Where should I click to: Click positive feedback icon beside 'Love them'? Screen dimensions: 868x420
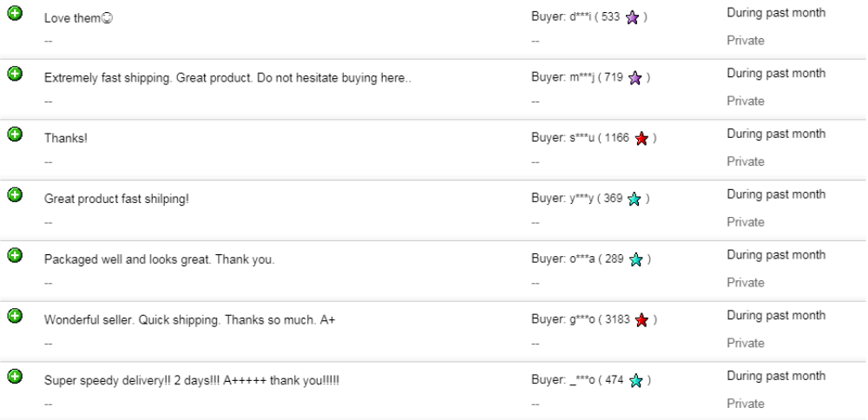click(14, 13)
